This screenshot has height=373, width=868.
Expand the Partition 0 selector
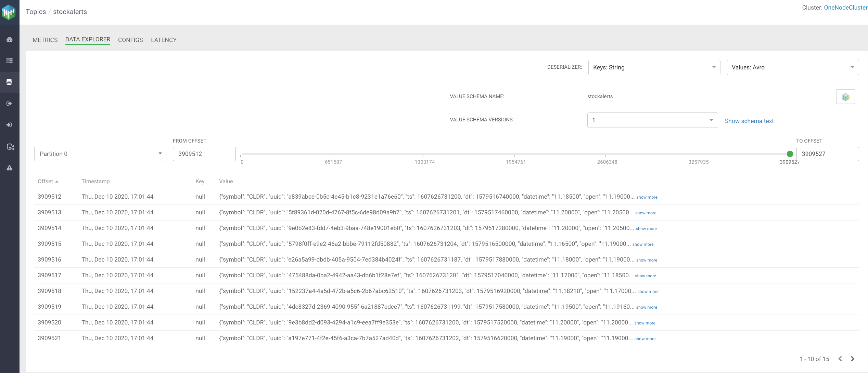(x=100, y=154)
